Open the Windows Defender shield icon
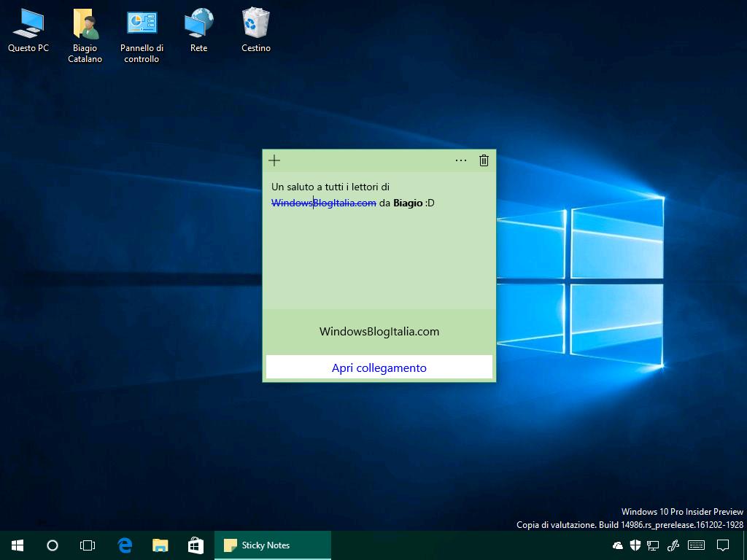 [635, 545]
